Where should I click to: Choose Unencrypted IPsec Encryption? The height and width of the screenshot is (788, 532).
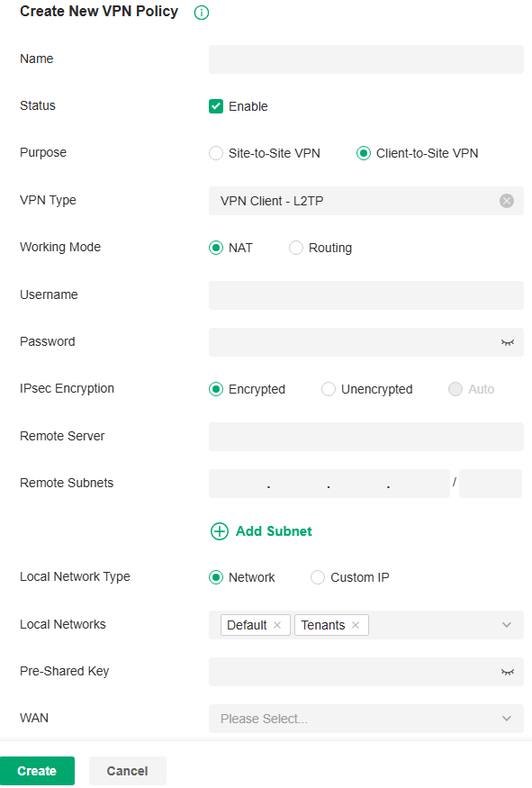(329, 389)
